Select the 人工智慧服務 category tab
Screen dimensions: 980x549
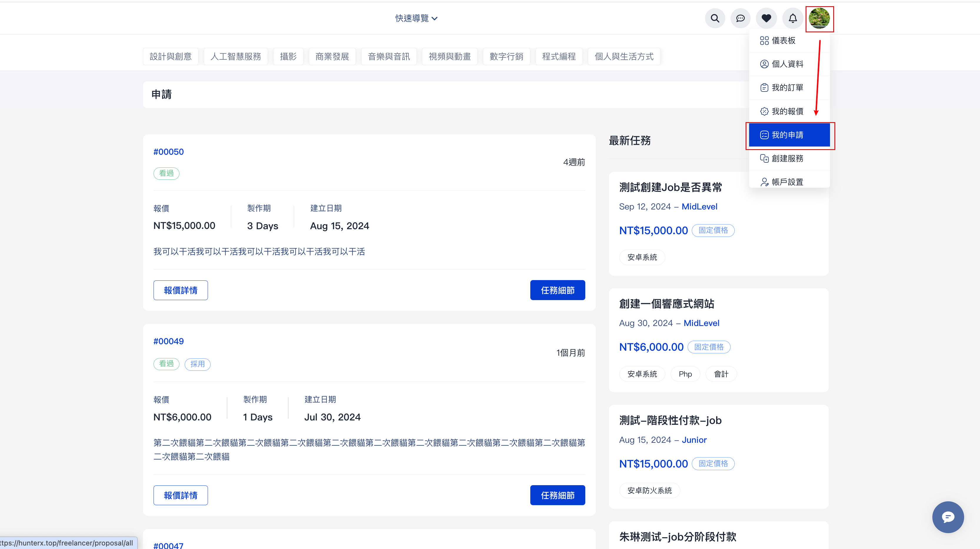pos(236,57)
